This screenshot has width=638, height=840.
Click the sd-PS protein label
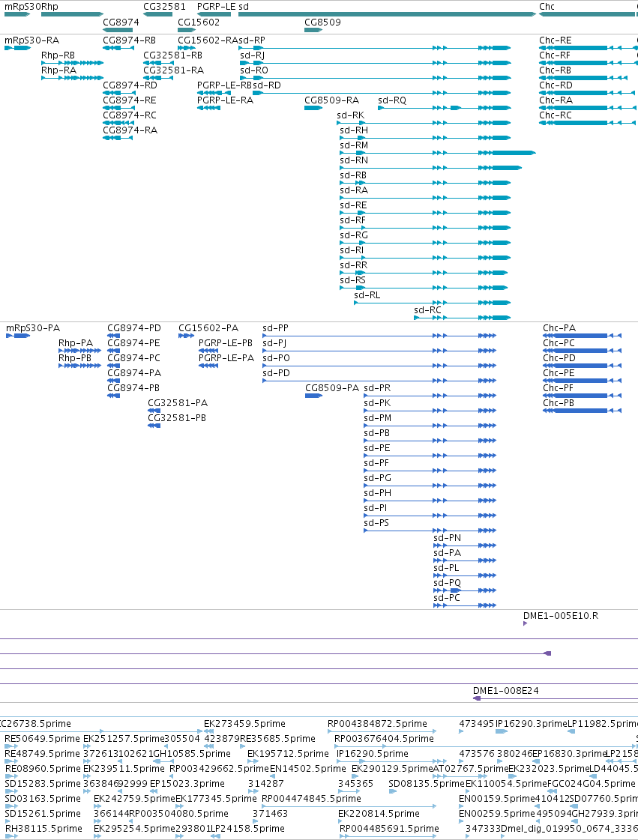[376, 523]
